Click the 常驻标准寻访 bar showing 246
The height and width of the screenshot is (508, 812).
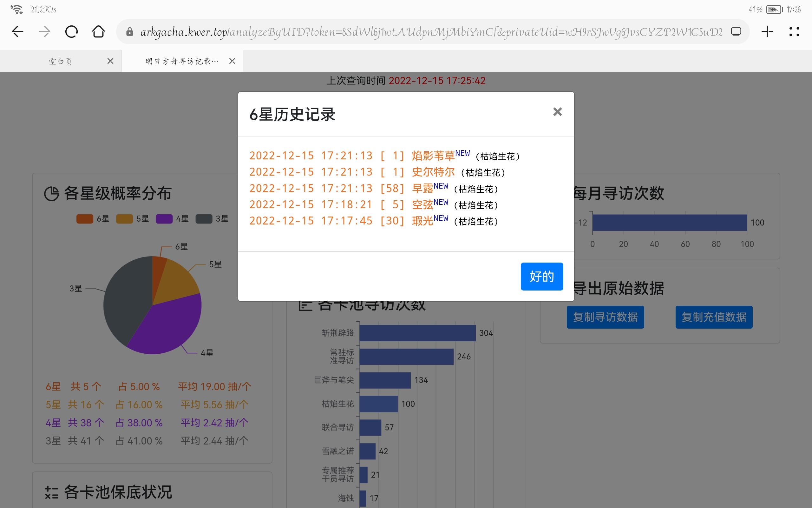(407, 357)
